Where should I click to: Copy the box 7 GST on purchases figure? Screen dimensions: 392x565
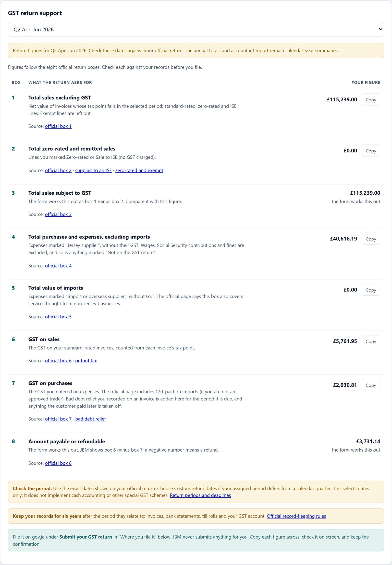coord(371,385)
